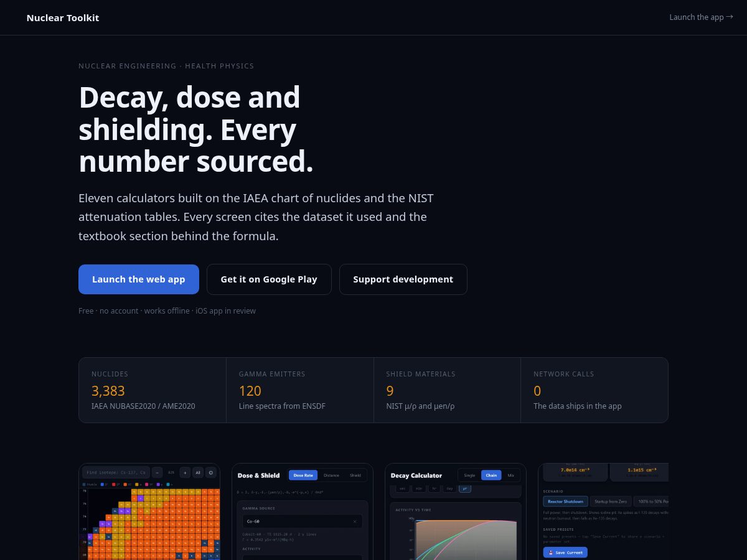Select the 'Distance' tab
The image size is (747, 560).
pos(331,475)
